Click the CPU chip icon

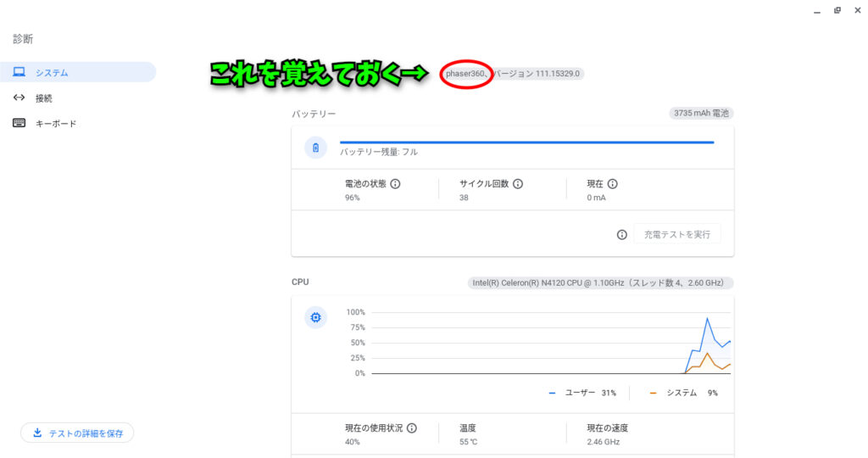tap(316, 318)
